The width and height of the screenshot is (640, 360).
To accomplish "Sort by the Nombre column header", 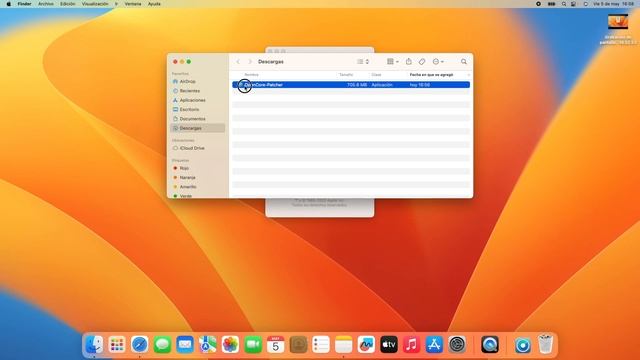I will (x=251, y=75).
